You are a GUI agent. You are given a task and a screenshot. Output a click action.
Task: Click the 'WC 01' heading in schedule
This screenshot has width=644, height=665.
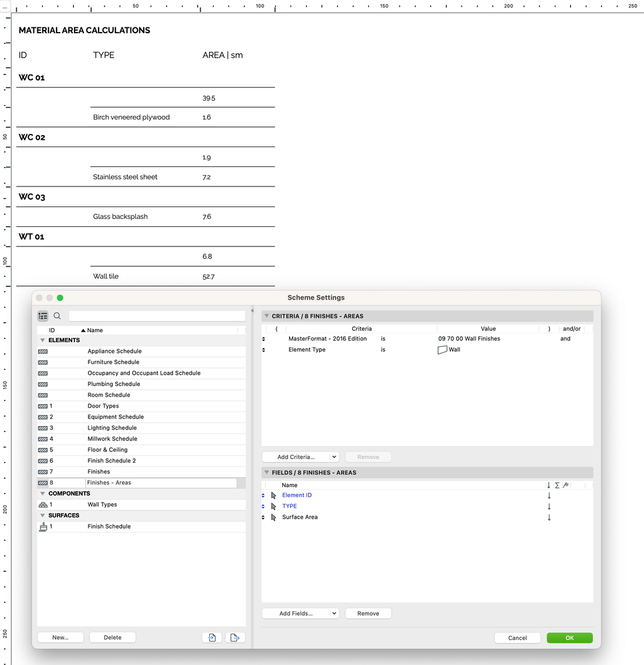pyautogui.click(x=32, y=78)
